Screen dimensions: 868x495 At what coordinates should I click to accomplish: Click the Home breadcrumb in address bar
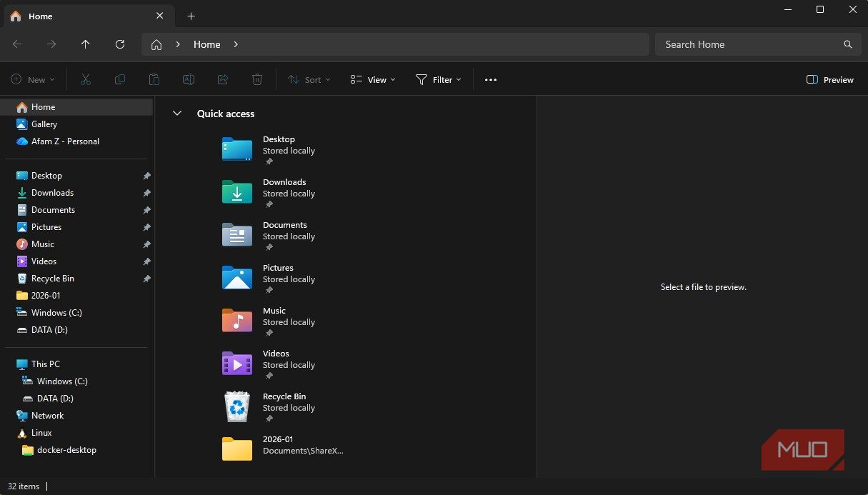pos(207,44)
